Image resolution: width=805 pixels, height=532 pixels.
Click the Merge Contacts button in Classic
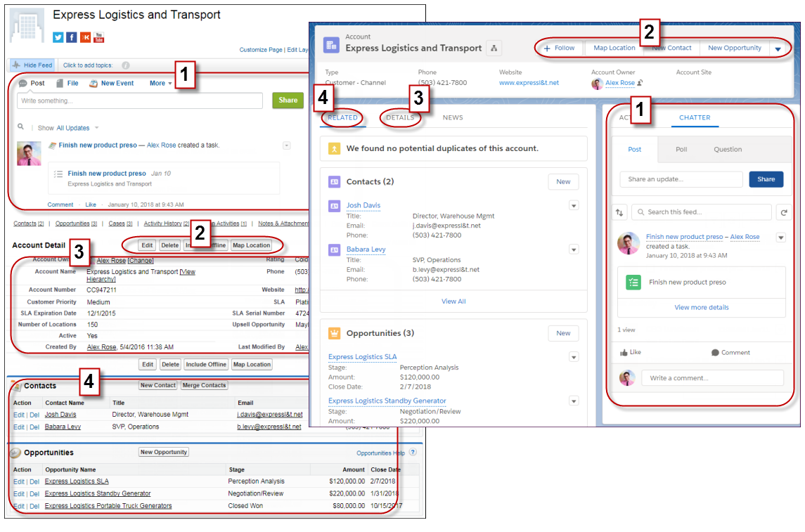click(x=205, y=385)
